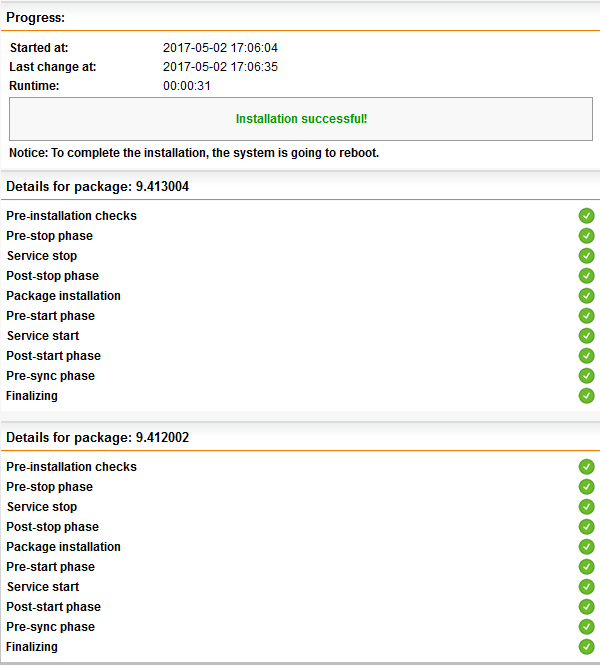Screen dimensions: 600x665
Task: Click the Post-stop phase check icon of package 9.413004
Action: pos(586,276)
